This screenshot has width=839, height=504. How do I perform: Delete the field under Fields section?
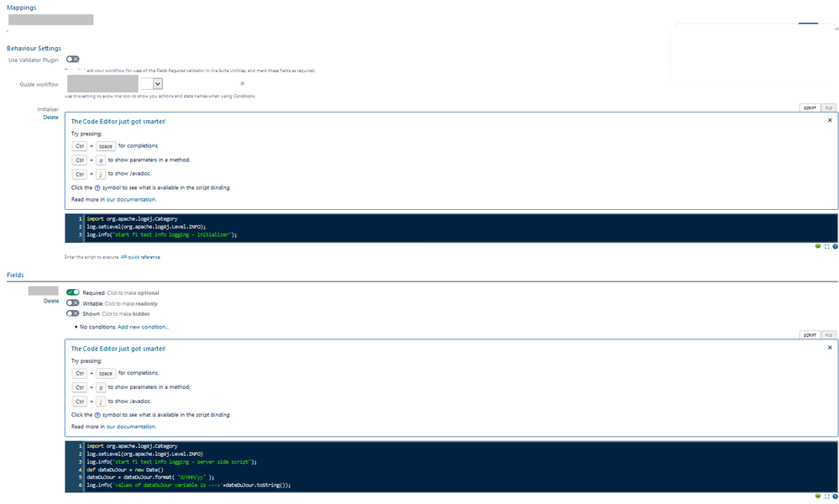(x=51, y=302)
